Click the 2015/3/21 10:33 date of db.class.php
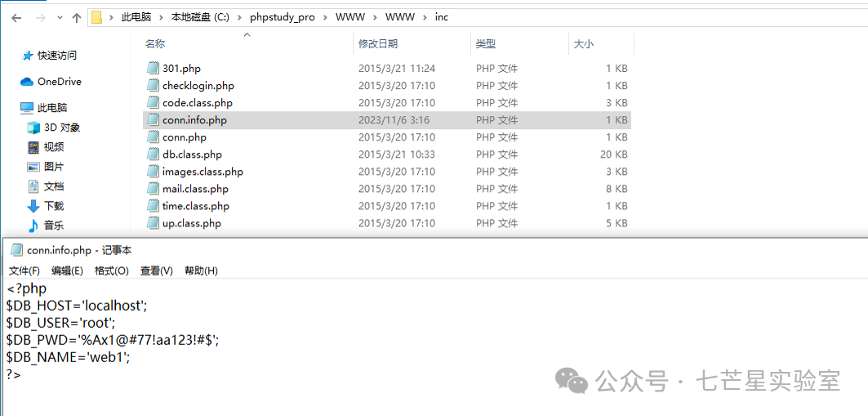868x416 pixels. (x=396, y=154)
